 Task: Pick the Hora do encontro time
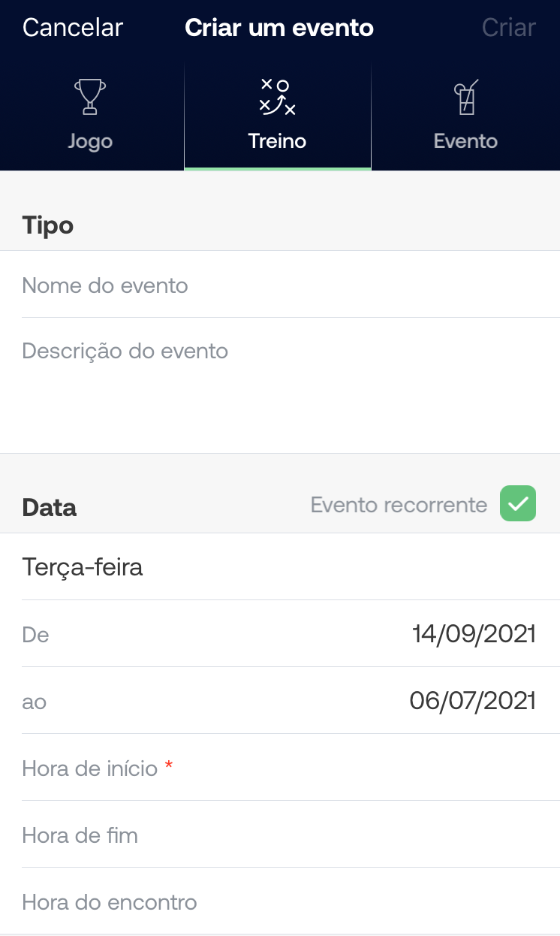(x=279, y=902)
